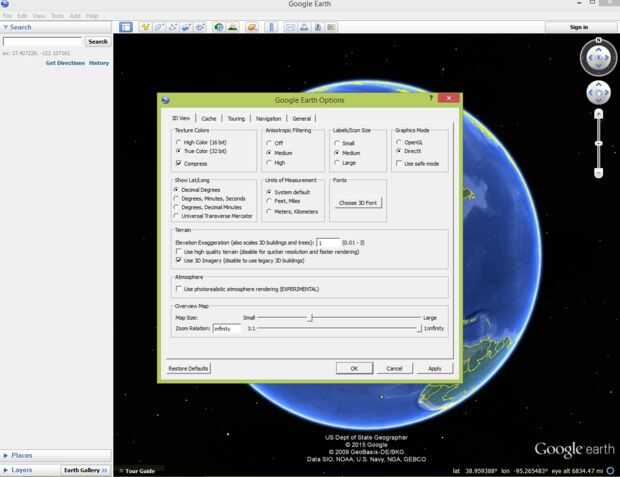
Task: Switch to the Cache tab
Action: tap(208, 118)
